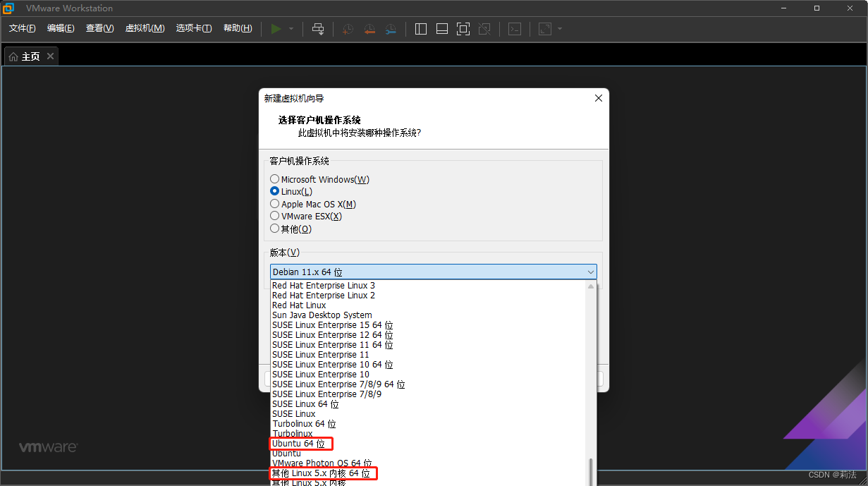Choose SUSE Linux Enterprise 7/8/9 64 位
This screenshot has width=868, height=486.
click(428, 384)
